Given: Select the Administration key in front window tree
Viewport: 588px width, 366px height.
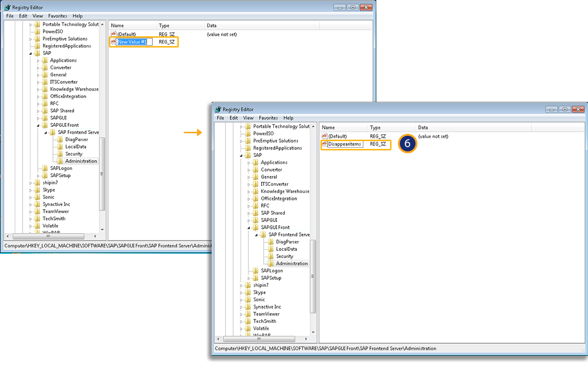Looking at the screenshot, I should click(292, 264).
